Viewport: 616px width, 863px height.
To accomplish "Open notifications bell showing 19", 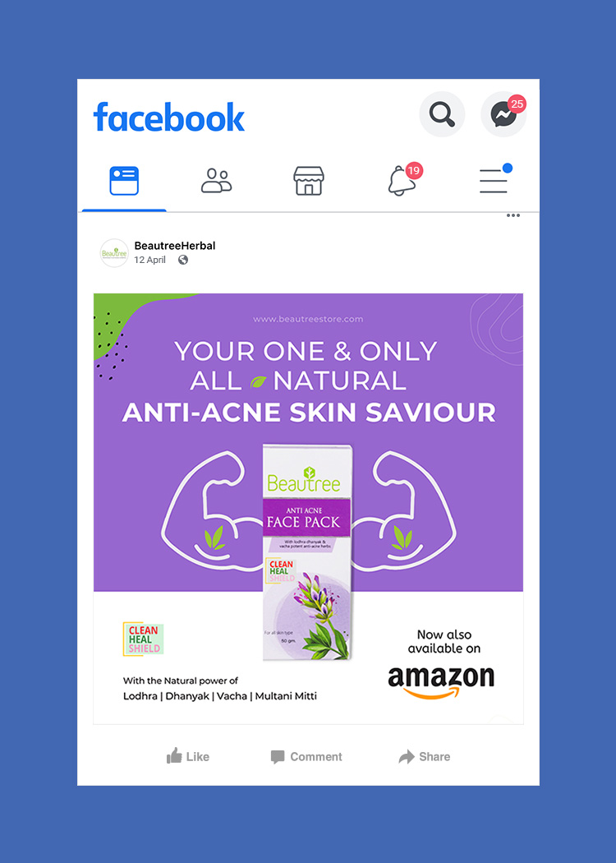I will point(405,180).
